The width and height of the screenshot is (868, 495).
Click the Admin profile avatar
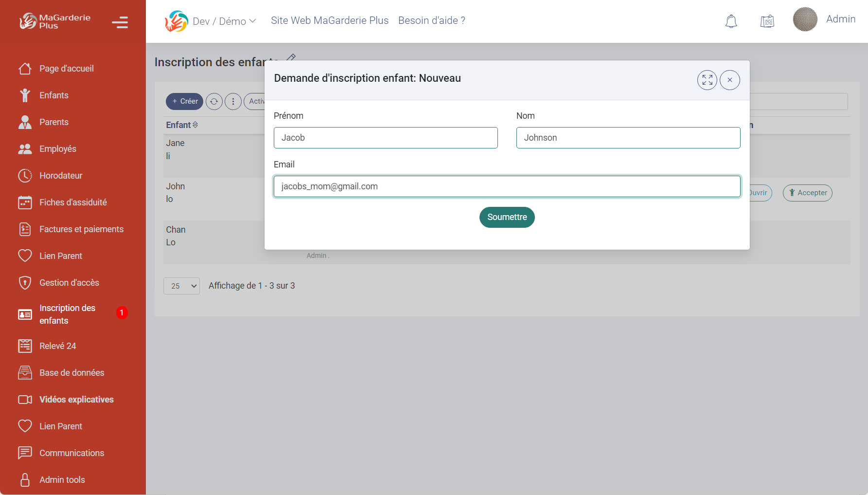pyautogui.click(x=805, y=19)
